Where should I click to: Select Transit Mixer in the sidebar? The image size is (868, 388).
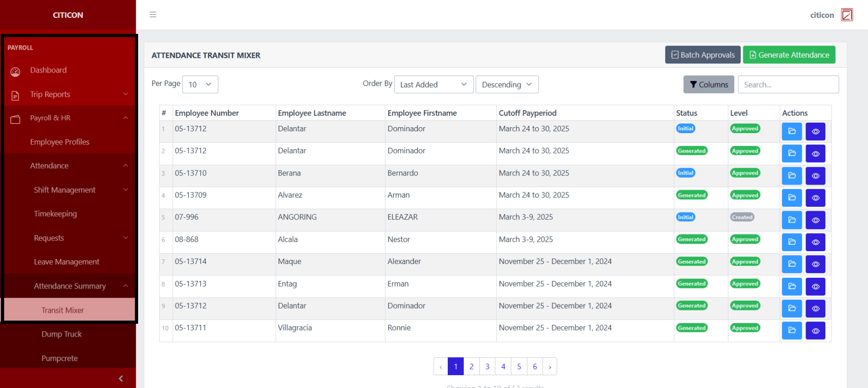tap(63, 310)
